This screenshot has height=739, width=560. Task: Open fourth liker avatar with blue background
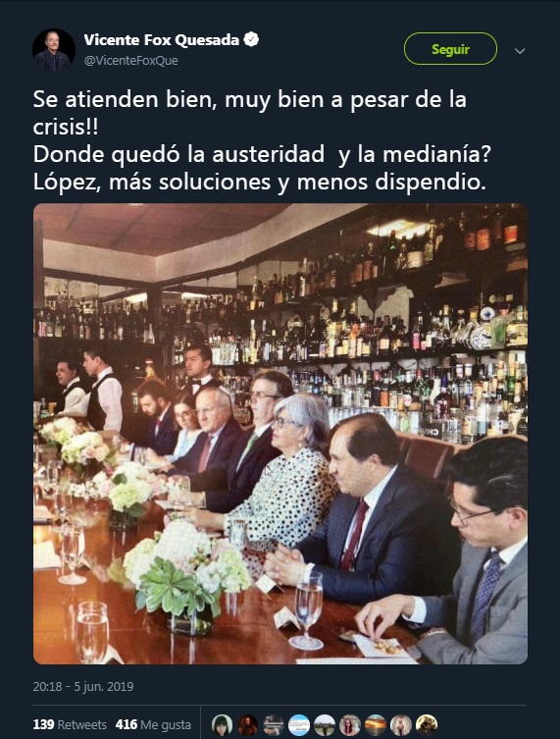(x=298, y=725)
